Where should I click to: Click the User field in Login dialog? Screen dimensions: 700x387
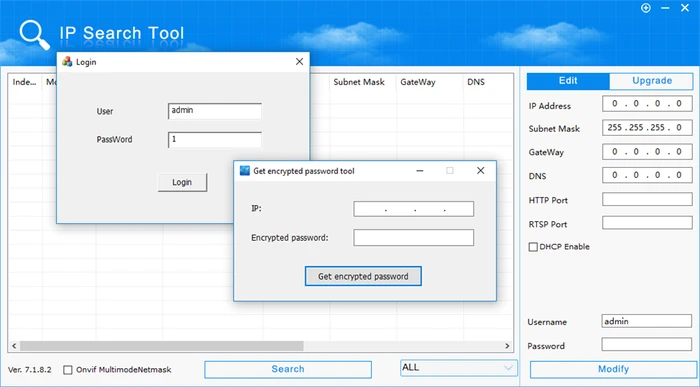(x=215, y=111)
